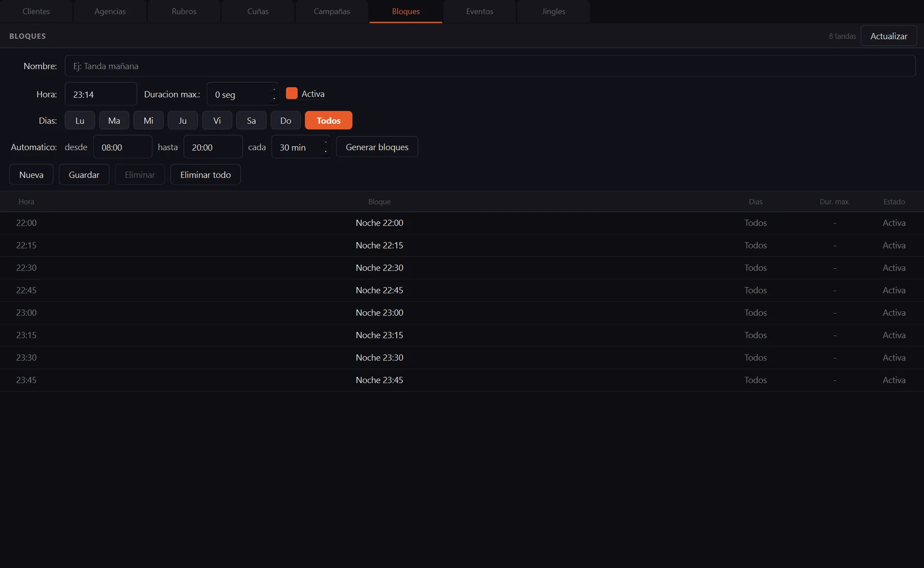The width and height of the screenshot is (924, 568).
Task: Decrease the cada interval with down arrow
Action: [x=325, y=152]
